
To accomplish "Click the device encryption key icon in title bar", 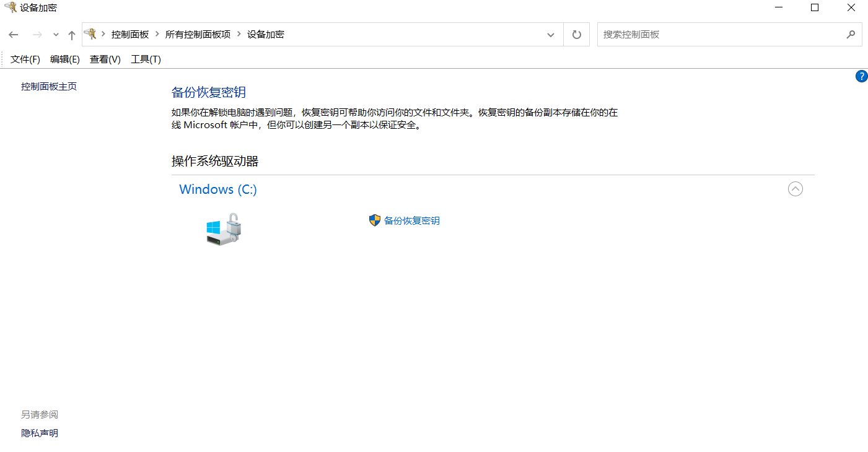I will pyautogui.click(x=11, y=7).
